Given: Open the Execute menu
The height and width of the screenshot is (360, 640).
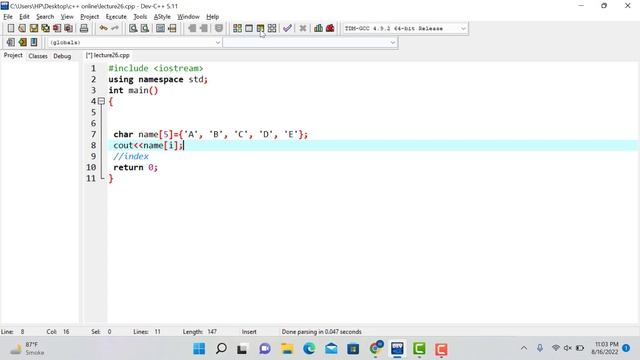Looking at the screenshot, I should 116,17.
